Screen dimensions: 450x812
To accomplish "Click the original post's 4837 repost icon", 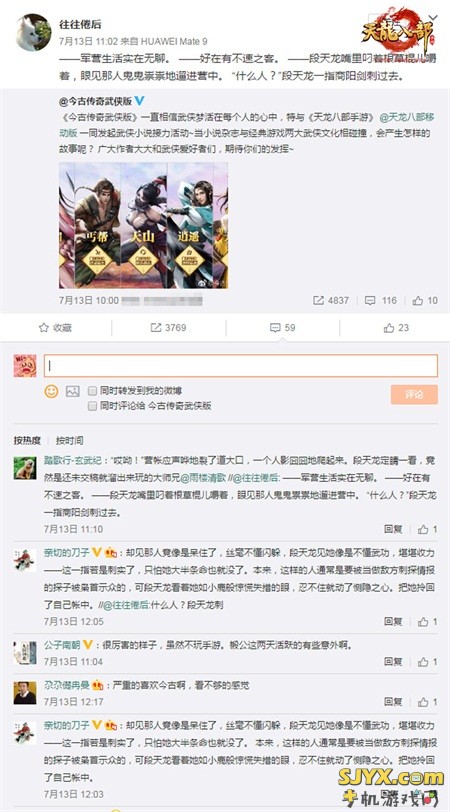I will click(318, 300).
